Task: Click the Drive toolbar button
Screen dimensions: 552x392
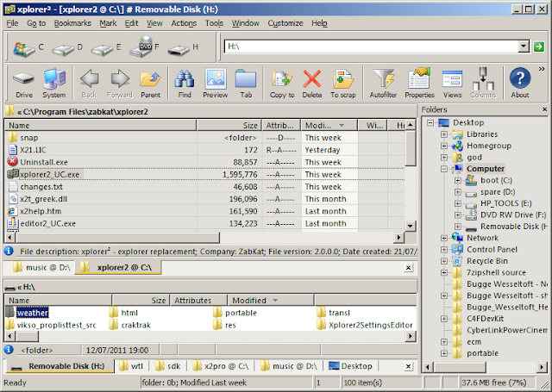Action: 24,84
